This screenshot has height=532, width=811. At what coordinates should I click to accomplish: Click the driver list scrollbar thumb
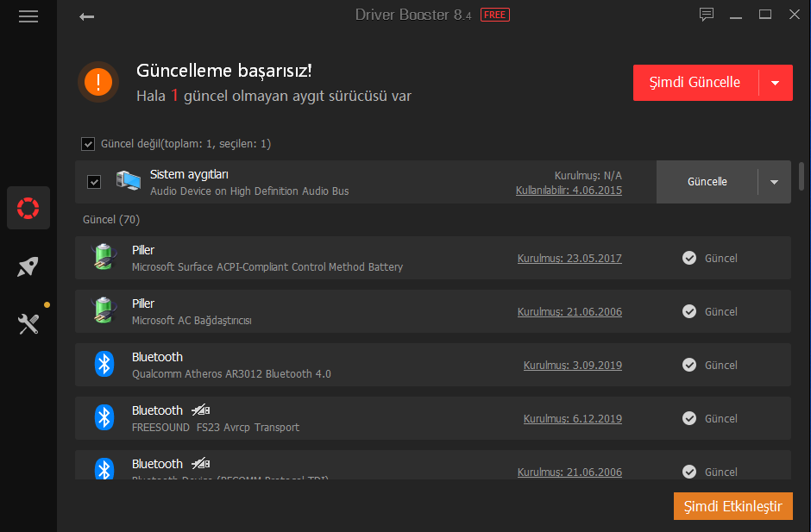point(802,176)
